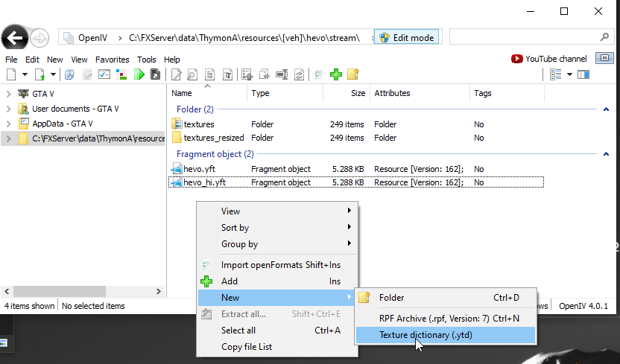
Task: Open the view mode dropdown arrow
Action: (x=570, y=74)
